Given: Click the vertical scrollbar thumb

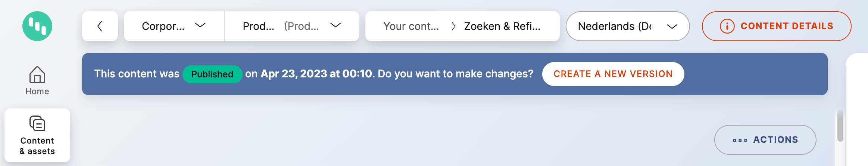Looking at the screenshot, I should 840,126.
